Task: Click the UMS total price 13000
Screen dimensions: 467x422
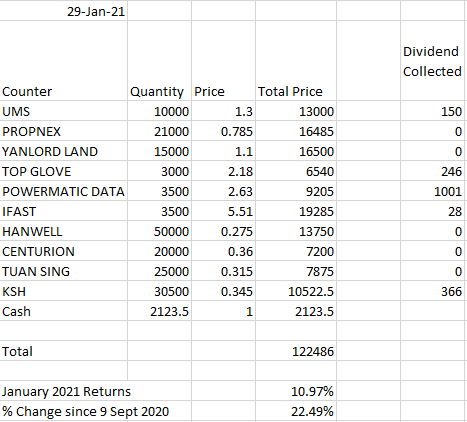Action: pyautogui.click(x=296, y=111)
